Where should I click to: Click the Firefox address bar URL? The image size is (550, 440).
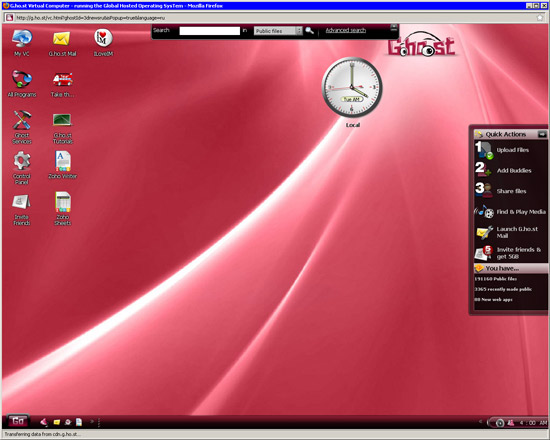click(x=90, y=18)
